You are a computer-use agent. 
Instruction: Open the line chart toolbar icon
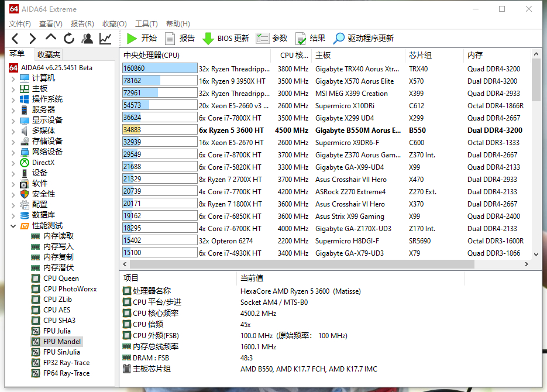(x=105, y=39)
